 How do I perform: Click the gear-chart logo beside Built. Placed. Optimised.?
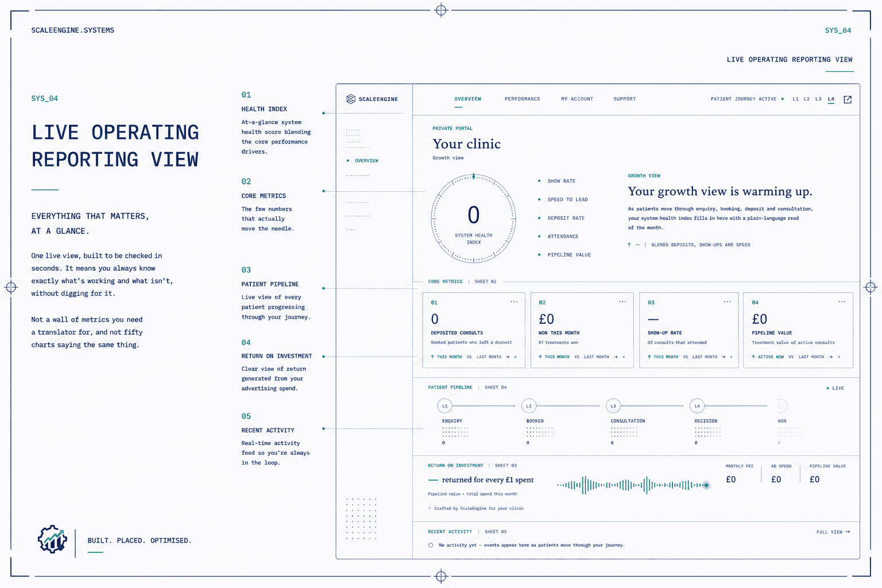(x=53, y=539)
